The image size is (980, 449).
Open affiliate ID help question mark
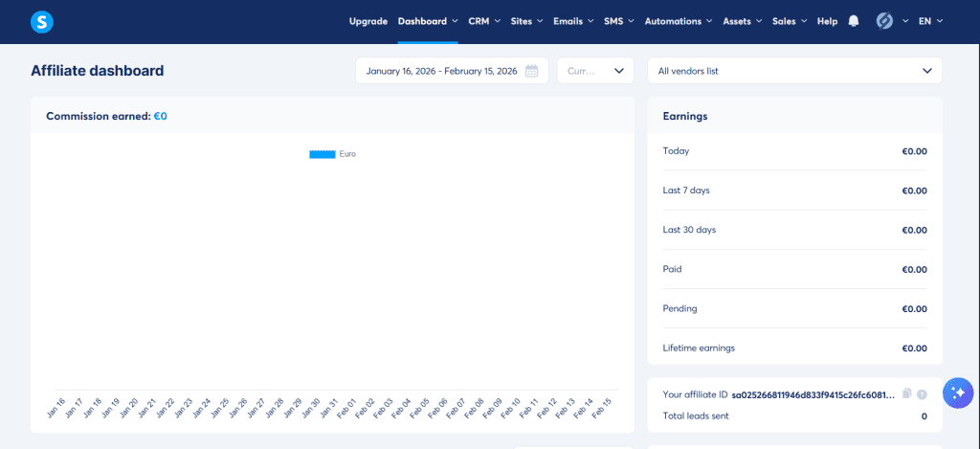coord(922,394)
